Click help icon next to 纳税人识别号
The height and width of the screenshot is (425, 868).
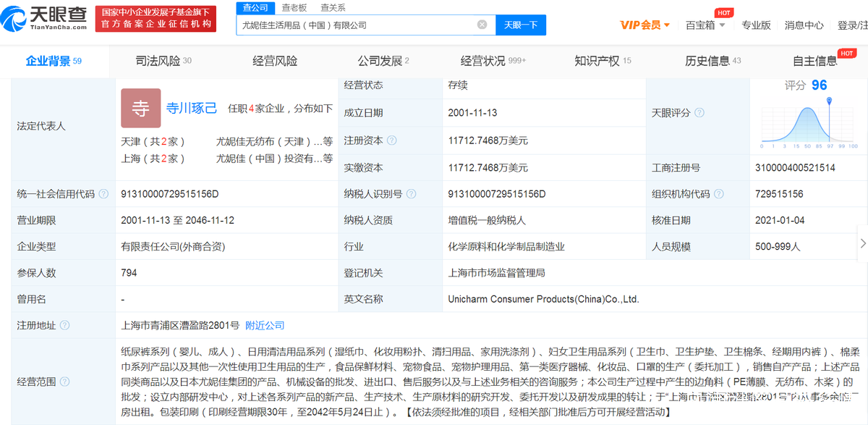click(x=411, y=194)
